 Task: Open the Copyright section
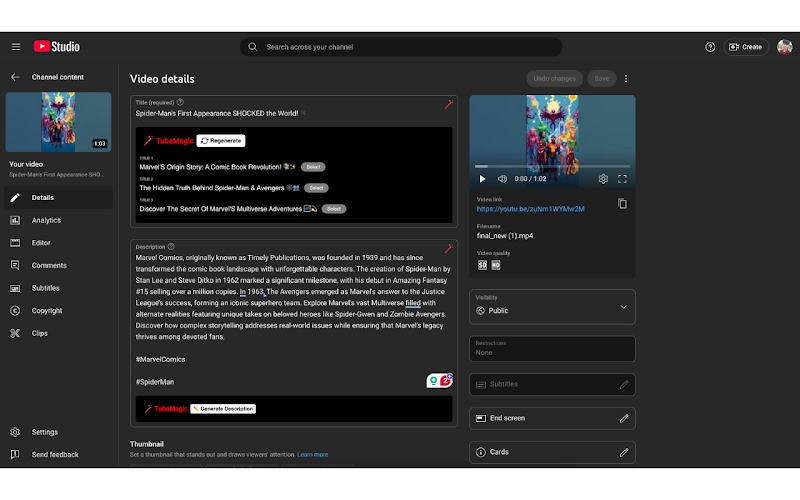[x=58, y=311]
